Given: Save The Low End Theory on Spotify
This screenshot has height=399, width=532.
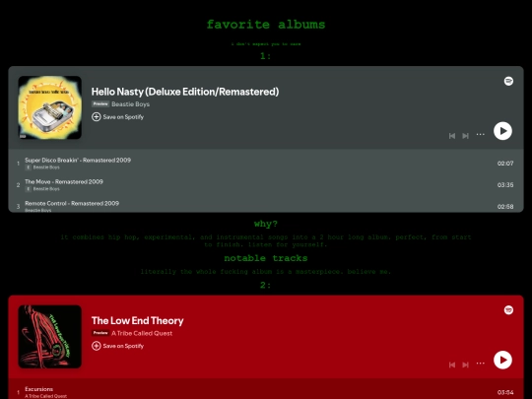Looking at the screenshot, I should 118,346.
